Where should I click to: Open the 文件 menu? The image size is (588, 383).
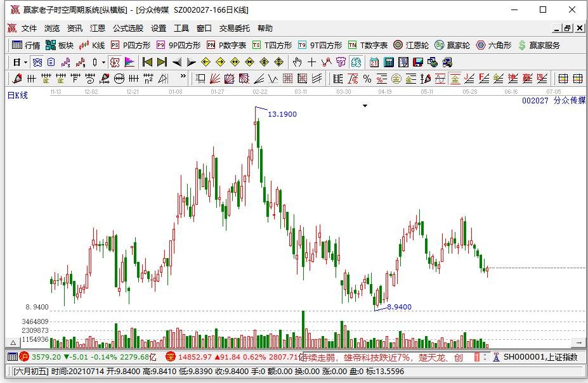coord(29,28)
